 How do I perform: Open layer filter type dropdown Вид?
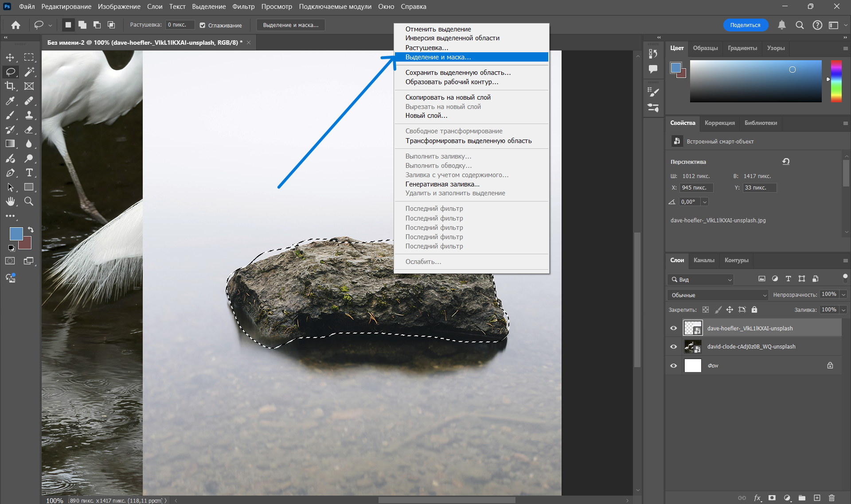coord(700,279)
